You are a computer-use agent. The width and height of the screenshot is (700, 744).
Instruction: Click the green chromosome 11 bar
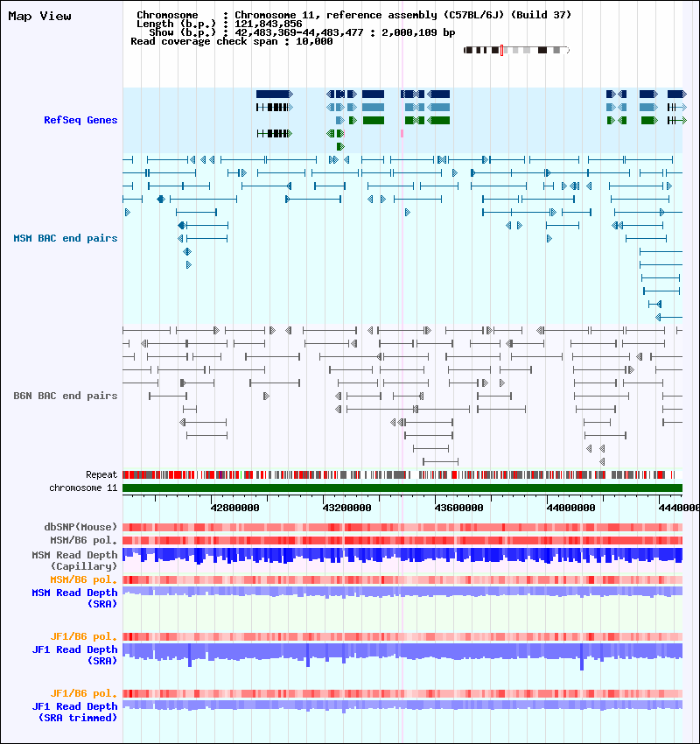click(402, 488)
